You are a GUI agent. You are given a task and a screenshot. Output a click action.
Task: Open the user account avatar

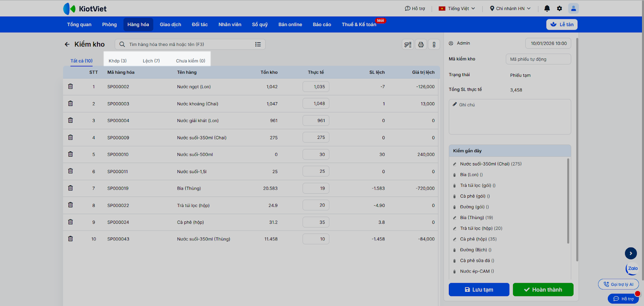[x=573, y=8]
